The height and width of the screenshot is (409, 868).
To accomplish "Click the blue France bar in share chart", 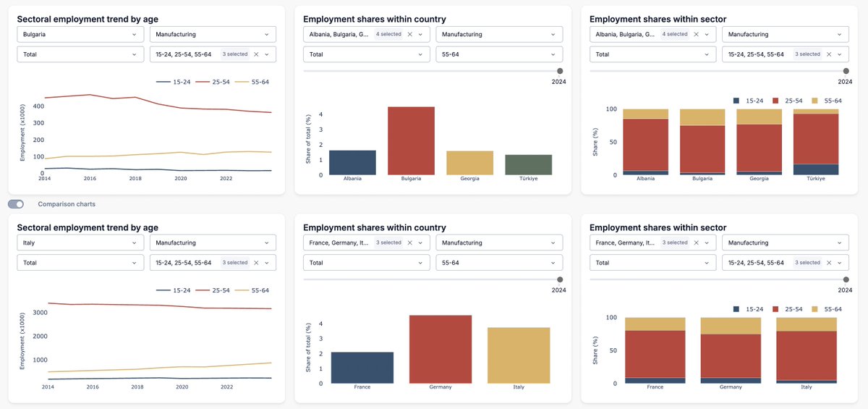I will click(362, 368).
